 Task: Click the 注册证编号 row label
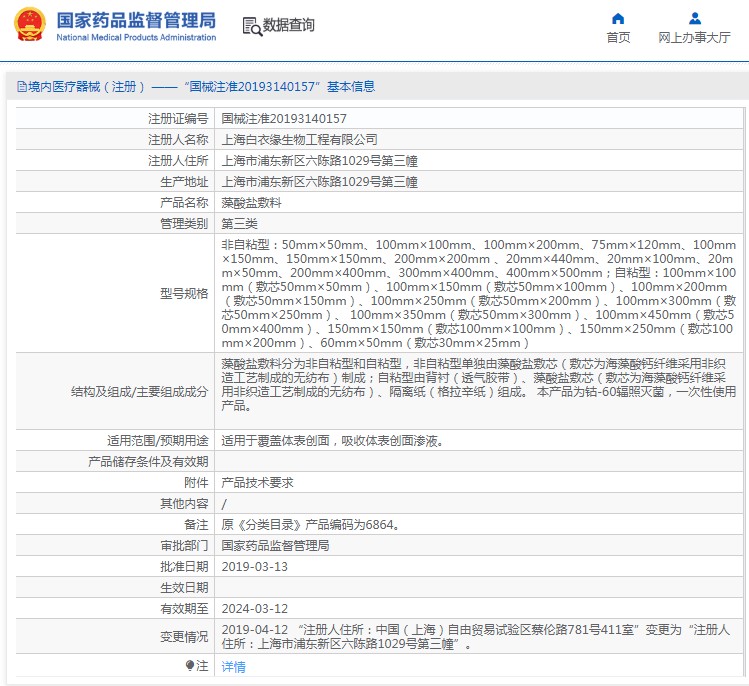(x=178, y=118)
